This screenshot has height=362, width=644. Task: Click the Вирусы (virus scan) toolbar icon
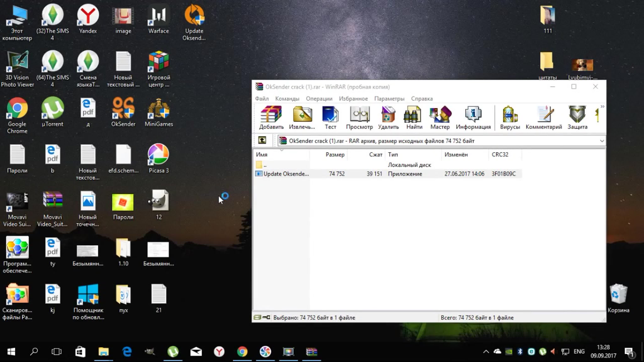pos(510,117)
